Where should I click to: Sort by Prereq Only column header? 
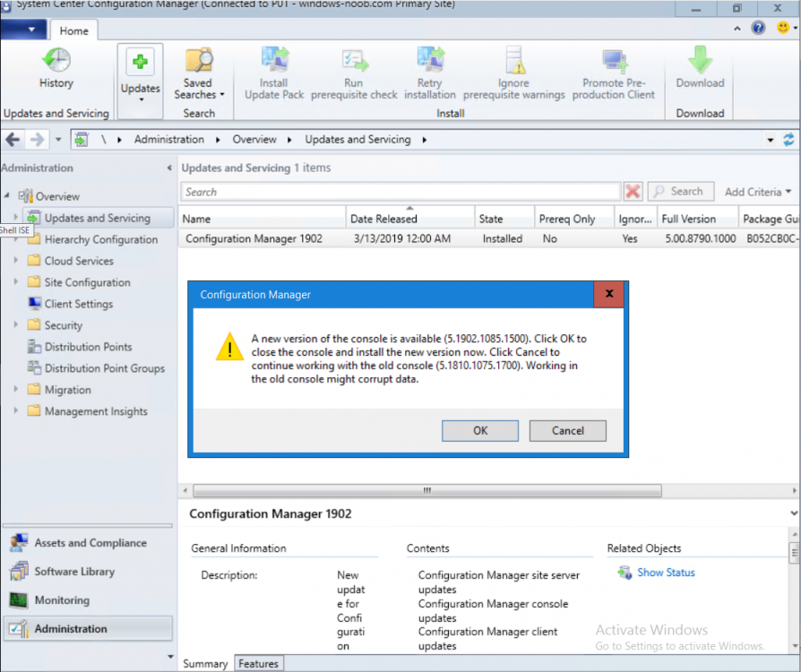pos(574,219)
